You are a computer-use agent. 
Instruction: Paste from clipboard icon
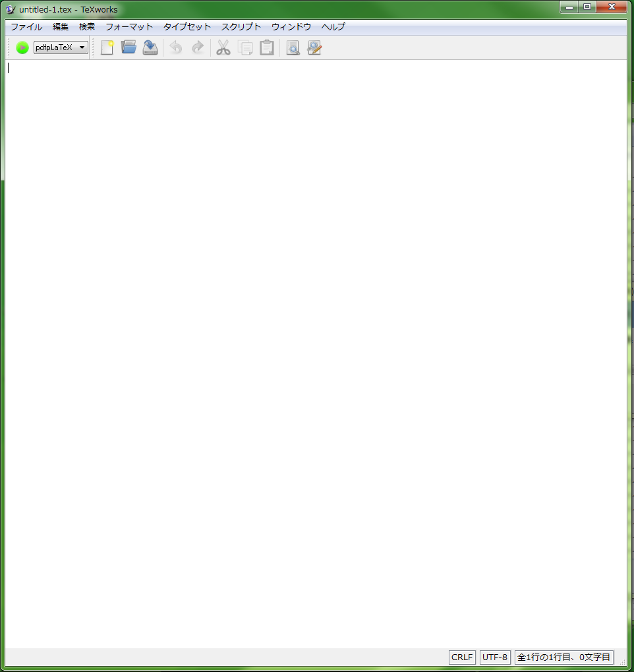(x=267, y=47)
